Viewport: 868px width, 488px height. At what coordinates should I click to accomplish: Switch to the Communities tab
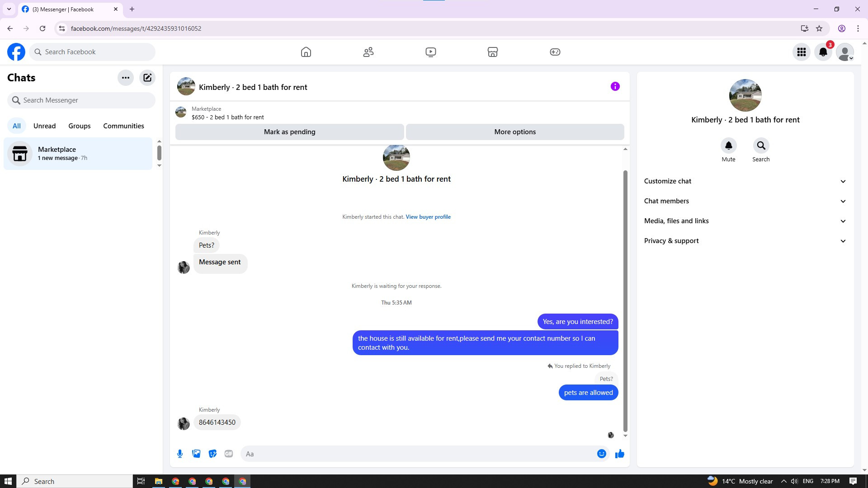pos(123,126)
